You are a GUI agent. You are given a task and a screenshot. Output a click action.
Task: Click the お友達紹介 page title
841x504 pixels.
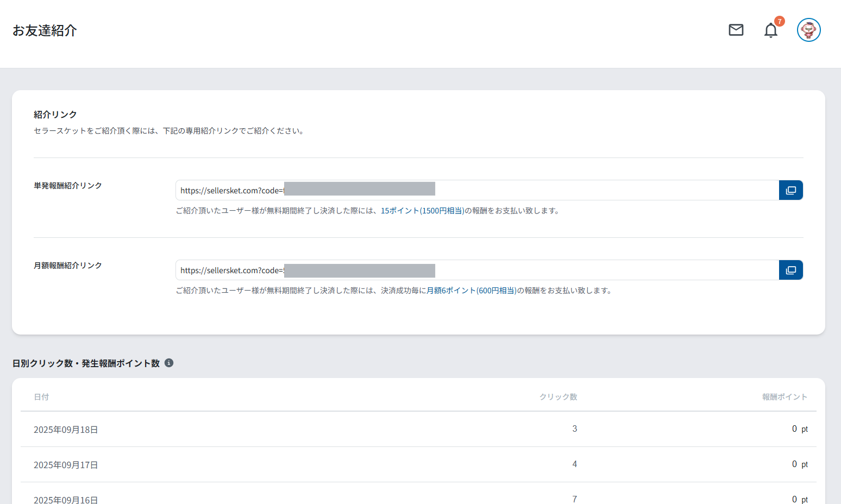(45, 30)
